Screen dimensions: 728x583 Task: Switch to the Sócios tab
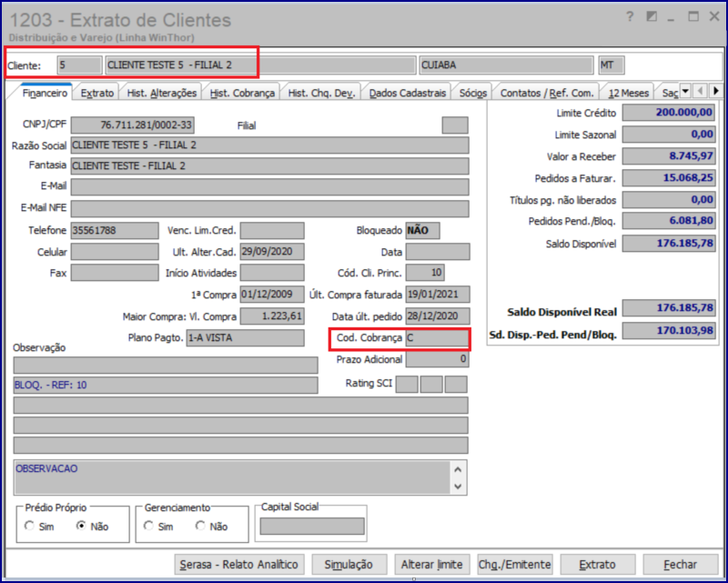[472, 93]
